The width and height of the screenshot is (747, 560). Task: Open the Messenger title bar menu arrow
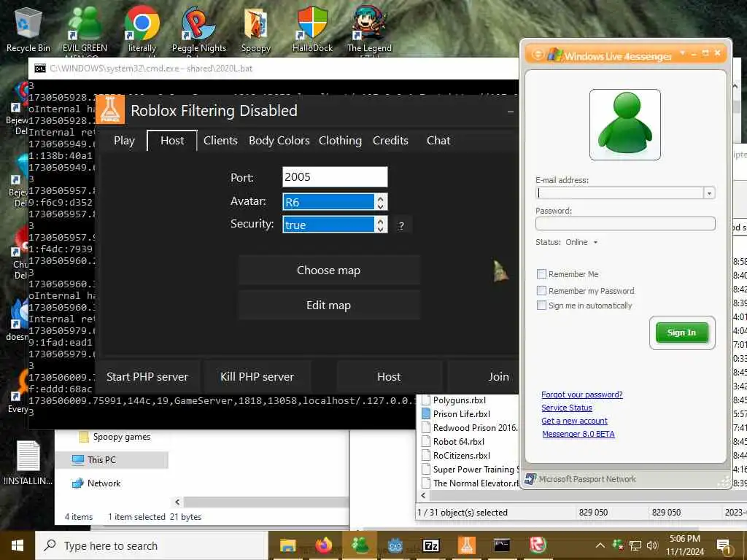point(682,52)
